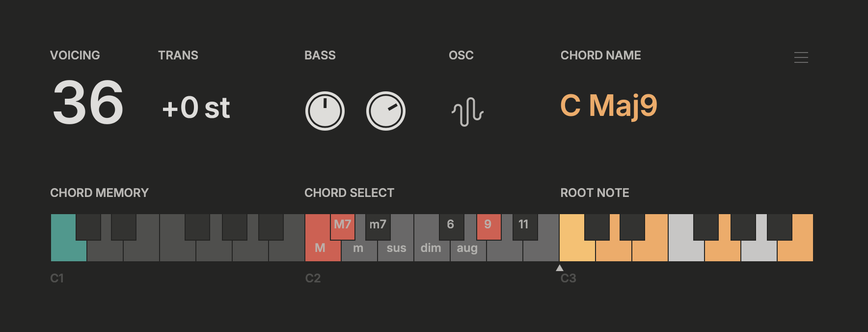Toggle the 9 chord extension key
The width and height of the screenshot is (868, 332).
pyautogui.click(x=488, y=225)
